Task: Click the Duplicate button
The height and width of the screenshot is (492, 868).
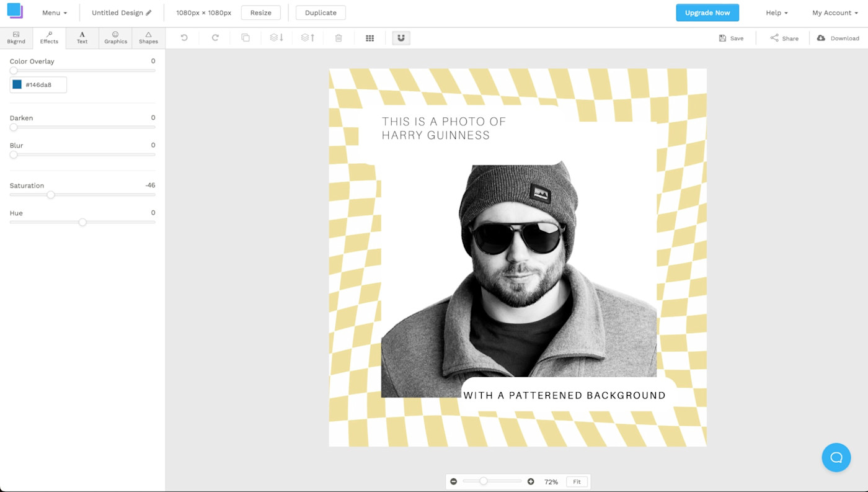Action: 321,13
